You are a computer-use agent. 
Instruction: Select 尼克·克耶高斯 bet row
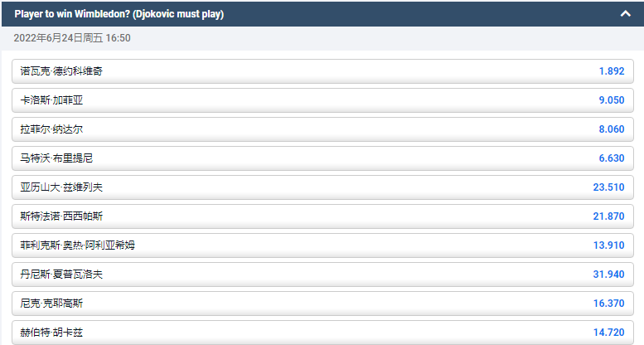coord(52,304)
